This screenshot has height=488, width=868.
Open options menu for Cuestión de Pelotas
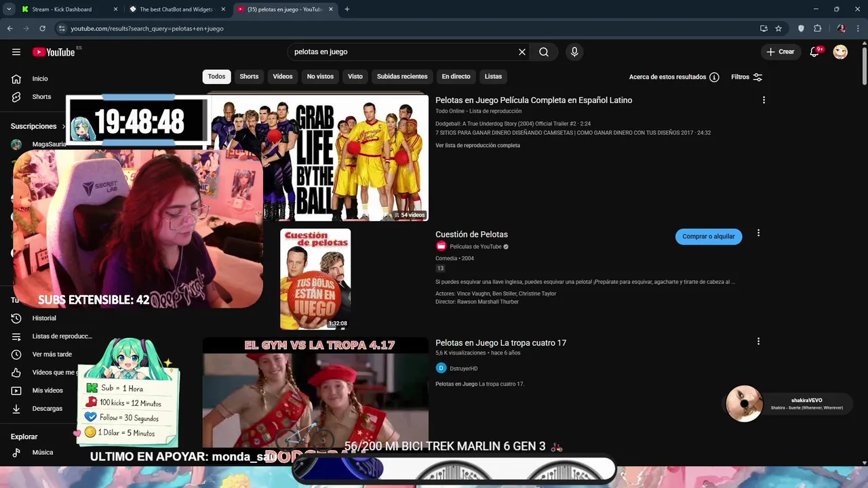point(758,233)
